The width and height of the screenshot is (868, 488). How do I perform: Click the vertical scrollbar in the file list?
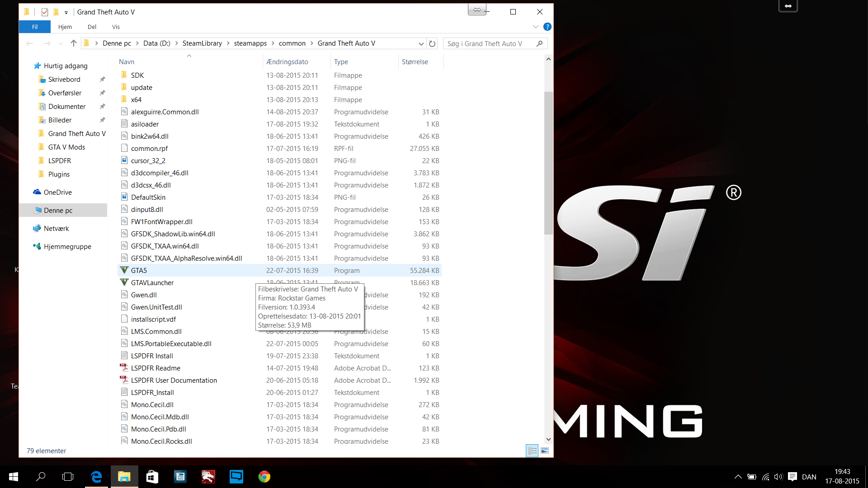click(x=548, y=163)
